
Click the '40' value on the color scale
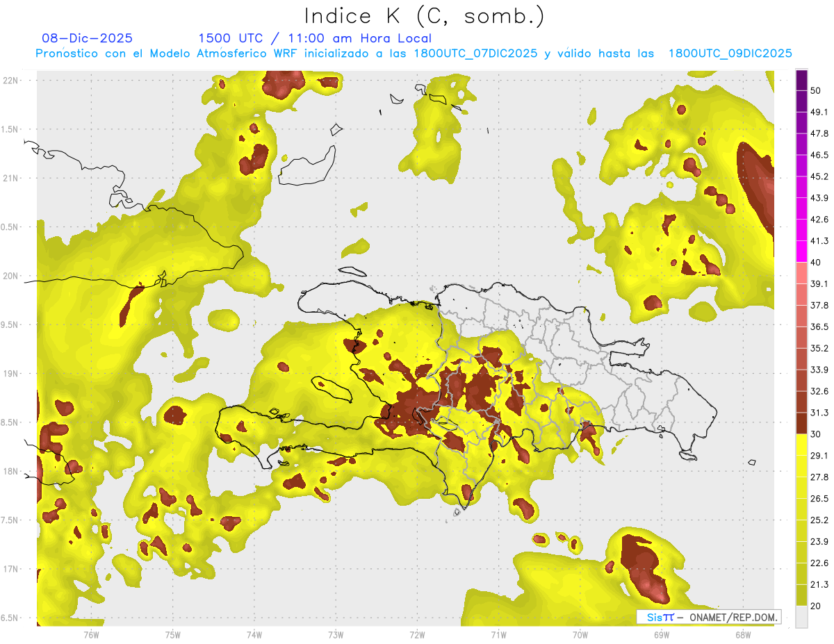pos(816,262)
